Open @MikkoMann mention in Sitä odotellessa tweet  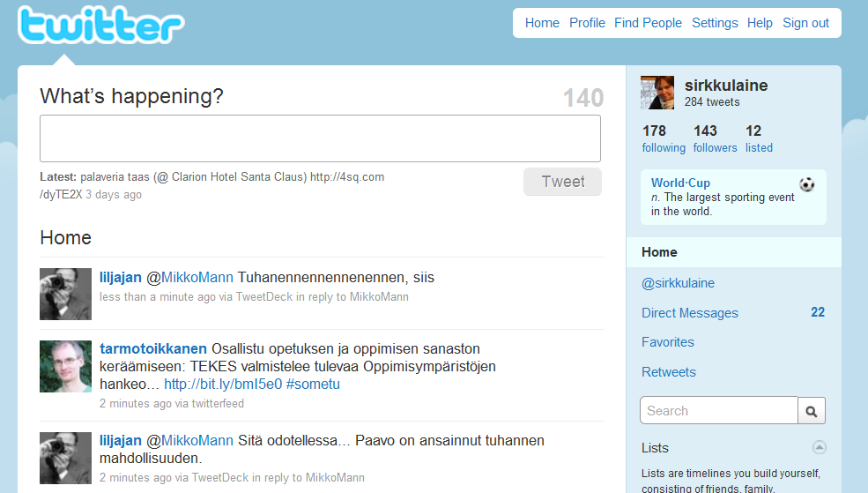[x=189, y=441]
